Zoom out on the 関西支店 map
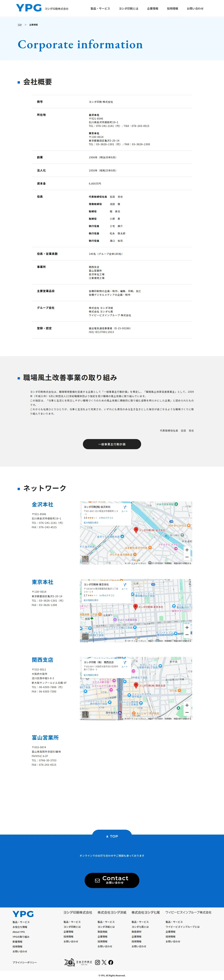Viewport: 224px width, 980px height. point(187,713)
